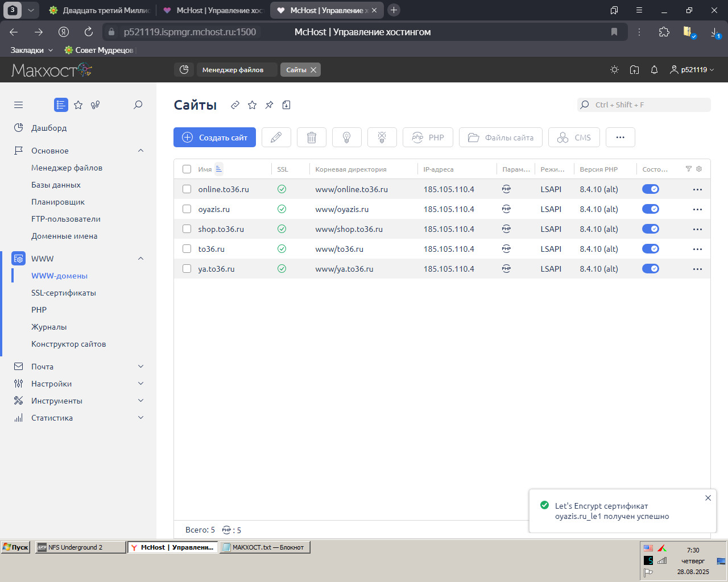Copy page link icon next to Сайты heading
The width and height of the screenshot is (728, 582).
235,105
